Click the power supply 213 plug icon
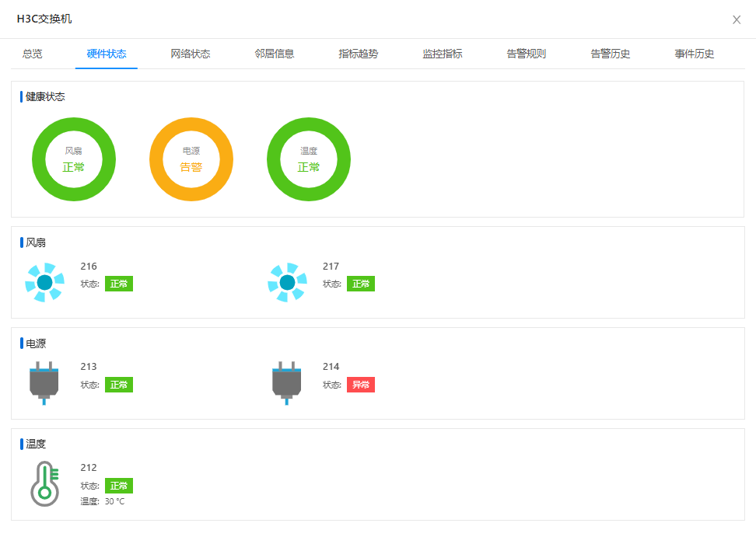 (44, 382)
